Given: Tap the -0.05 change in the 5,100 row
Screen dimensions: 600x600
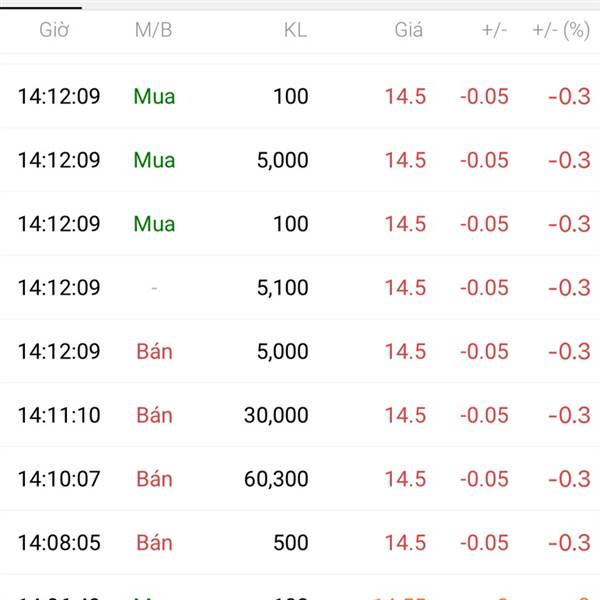Looking at the screenshot, I should pyautogui.click(x=484, y=287).
